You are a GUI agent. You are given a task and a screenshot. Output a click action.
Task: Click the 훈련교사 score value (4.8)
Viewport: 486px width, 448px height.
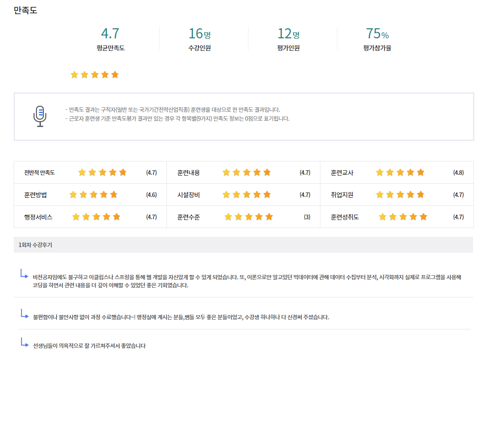point(458,173)
